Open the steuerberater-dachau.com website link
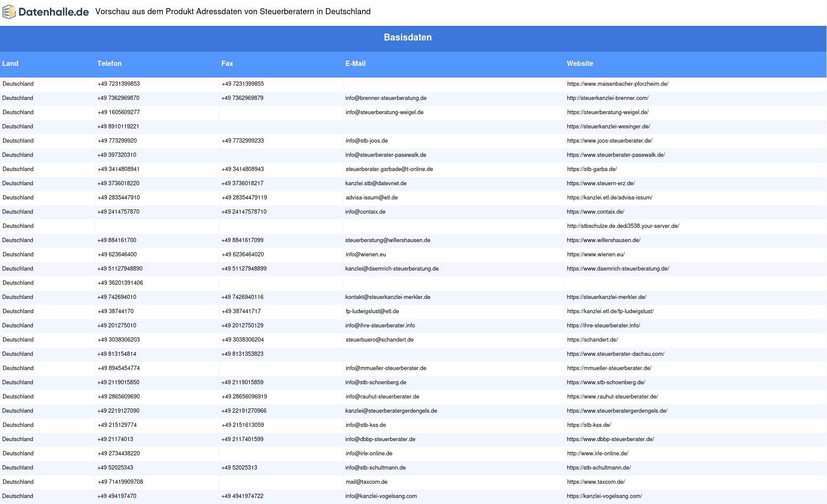The height and width of the screenshot is (504, 827). pyautogui.click(x=616, y=354)
